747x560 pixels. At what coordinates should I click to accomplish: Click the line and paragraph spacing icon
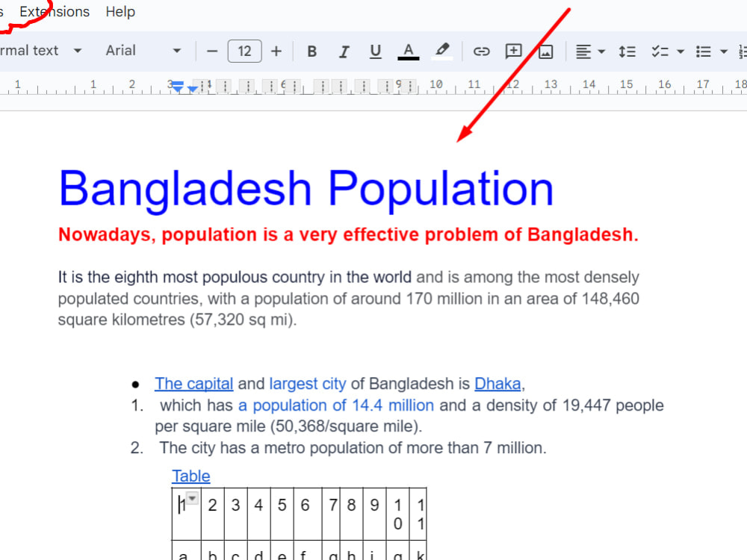click(627, 51)
